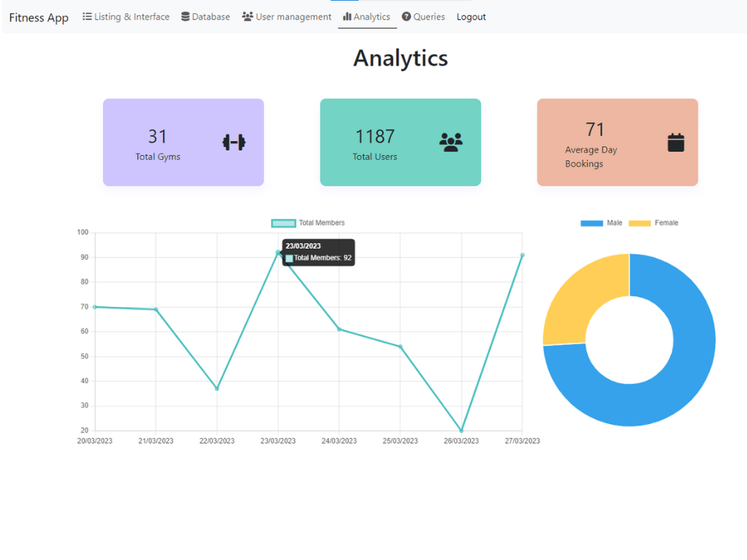Viewport: 747px width, 560px height.
Task: Toggle the Total Members legend swatch
Action: 283,223
